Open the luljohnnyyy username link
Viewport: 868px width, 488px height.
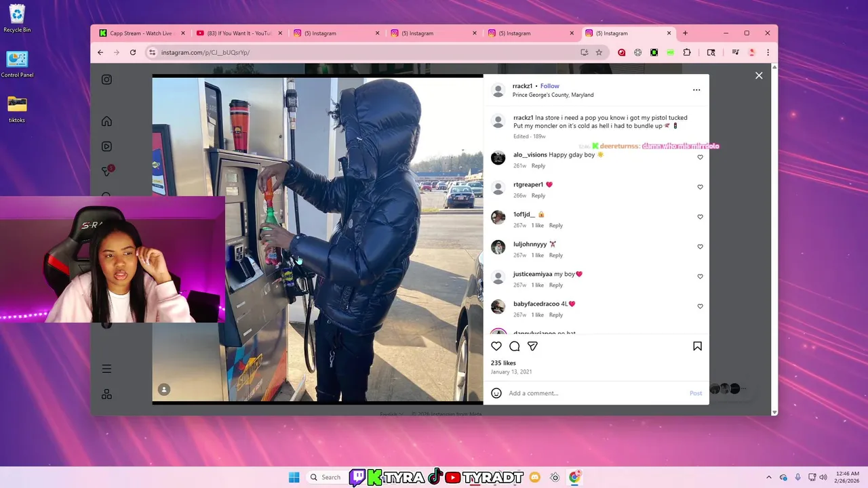(530, 244)
